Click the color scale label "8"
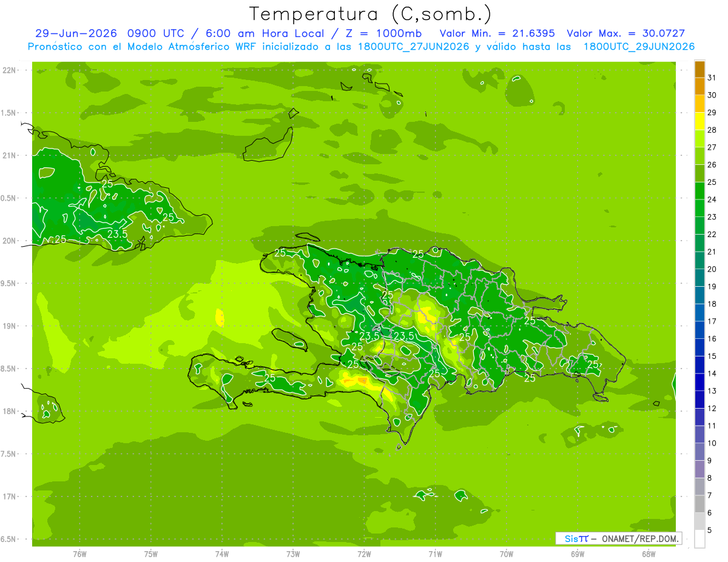The image size is (728, 562). tap(710, 478)
